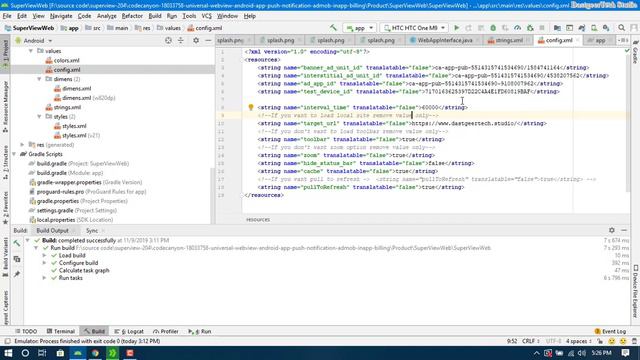Click the Search Everywhere magnifier icon

point(621,28)
